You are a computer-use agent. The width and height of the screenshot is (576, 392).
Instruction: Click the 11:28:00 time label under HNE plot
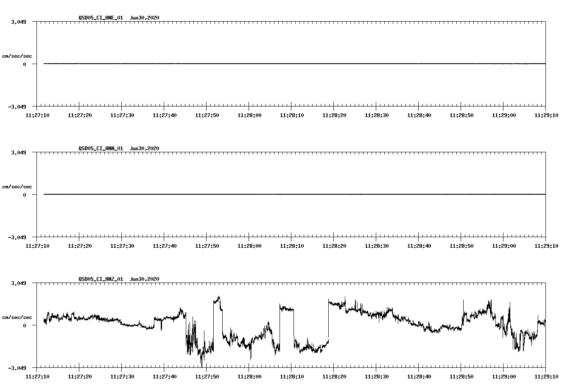coord(249,115)
